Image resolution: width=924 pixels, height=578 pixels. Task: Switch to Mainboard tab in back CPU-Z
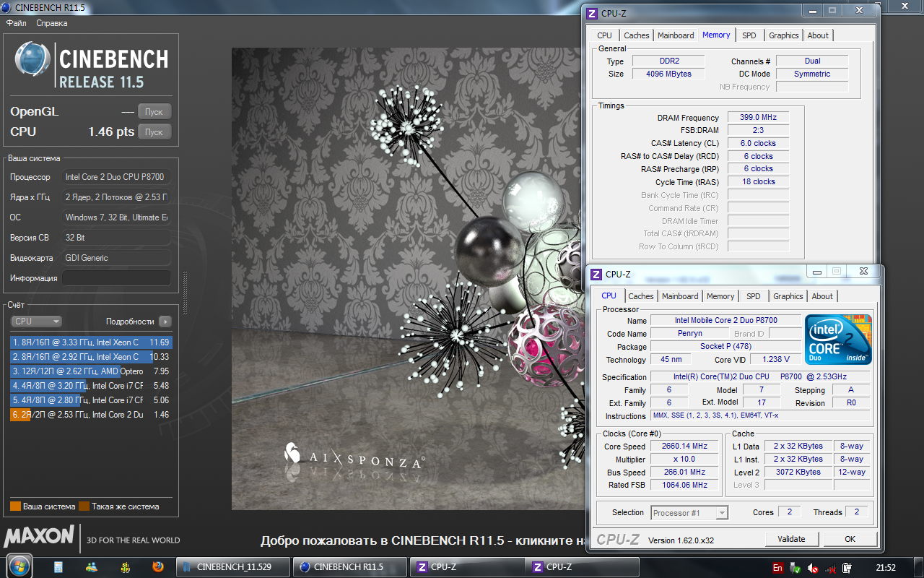click(x=676, y=35)
